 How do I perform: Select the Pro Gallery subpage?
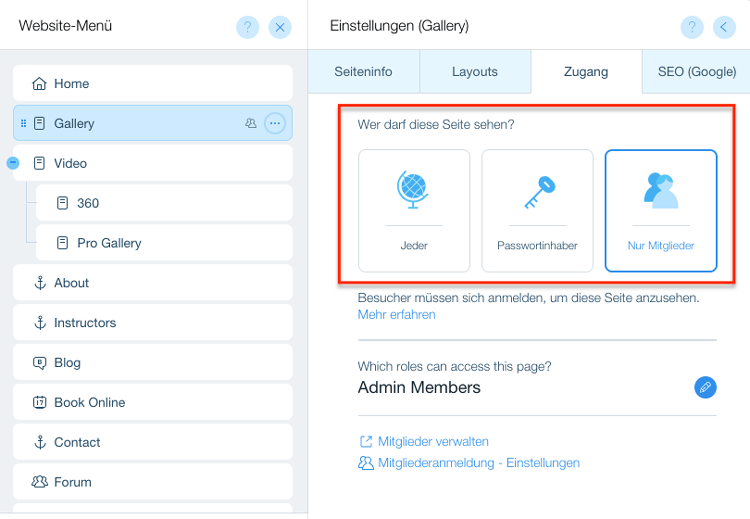(x=109, y=243)
